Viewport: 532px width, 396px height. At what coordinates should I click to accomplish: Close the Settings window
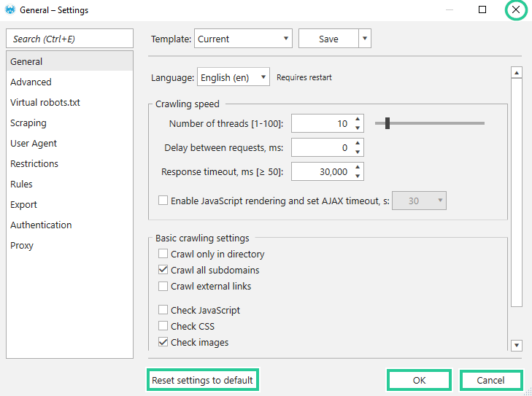coord(516,9)
